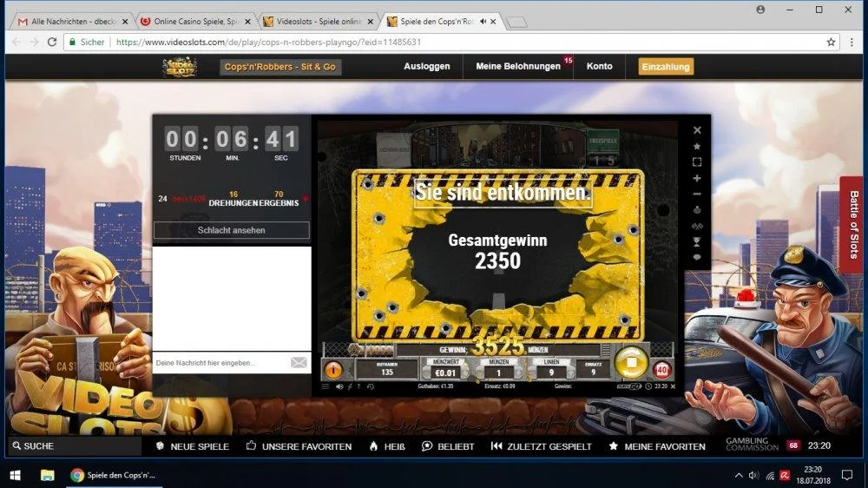Image resolution: width=868 pixels, height=488 pixels.
Task: Toggle fast play lightning icon
Action: 350,386
